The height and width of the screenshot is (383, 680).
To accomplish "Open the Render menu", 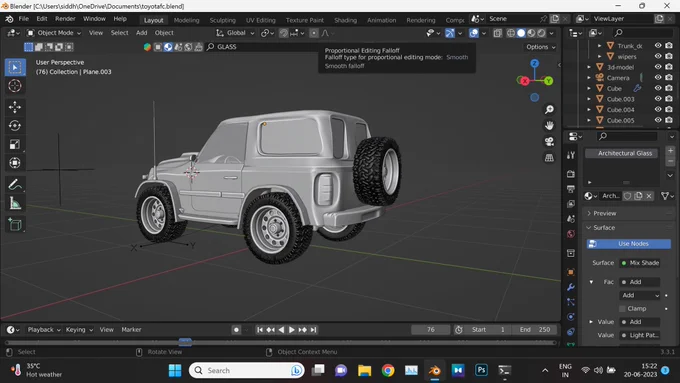I will coord(65,19).
